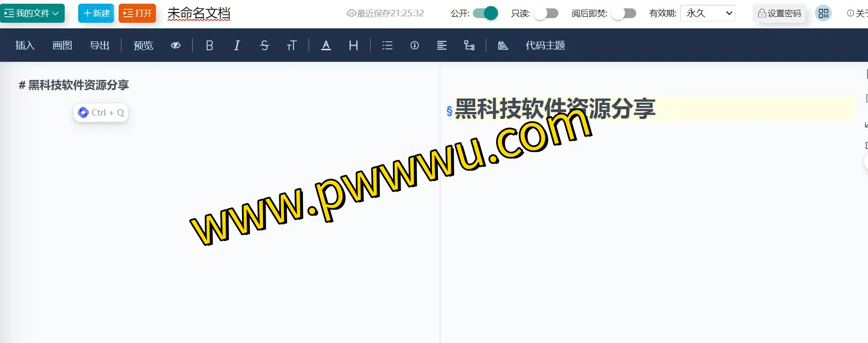Open the 插入 insert menu
This screenshot has width=868, height=343.
coord(25,46)
